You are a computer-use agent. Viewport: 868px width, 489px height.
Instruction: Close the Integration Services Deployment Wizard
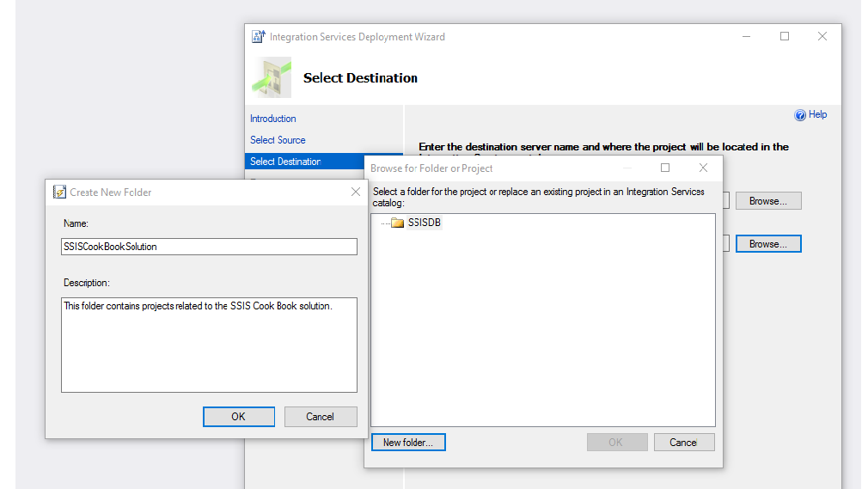(822, 37)
